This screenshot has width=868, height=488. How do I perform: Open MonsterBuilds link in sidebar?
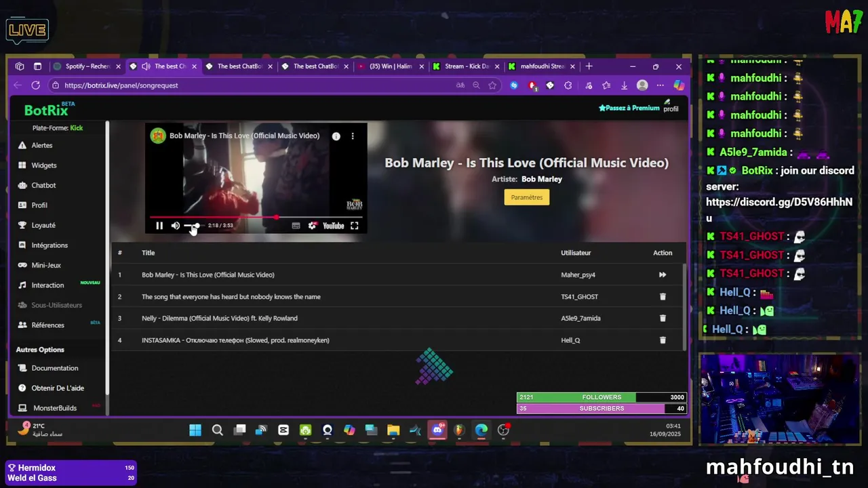coord(55,408)
